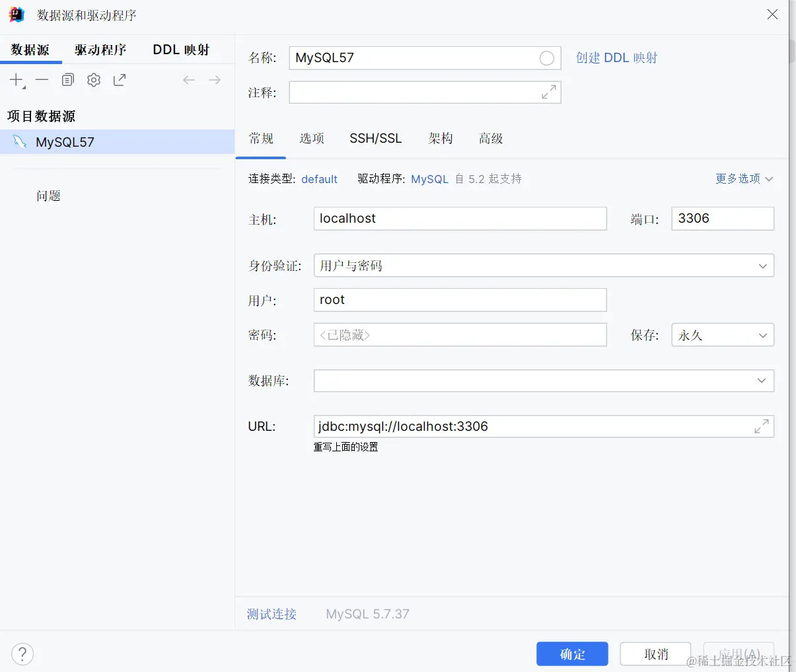This screenshot has width=796, height=672.
Task: Expand the 更多选项 dropdown
Action: [744, 178]
